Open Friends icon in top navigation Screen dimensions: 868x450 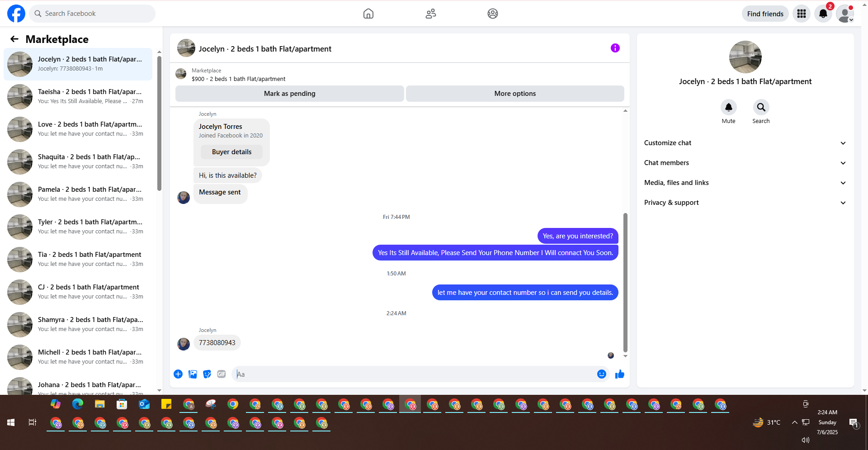(431, 14)
